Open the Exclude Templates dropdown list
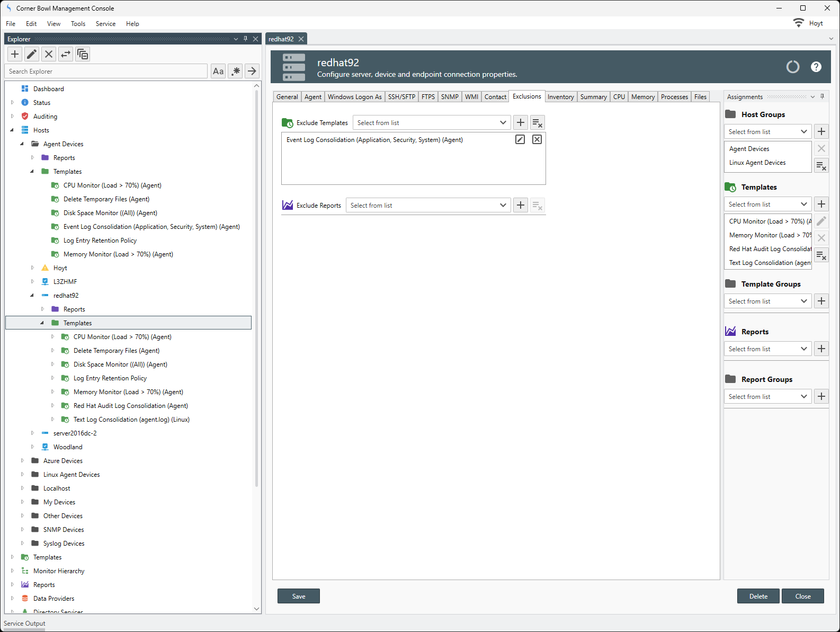This screenshot has width=840, height=632. click(x=432, y=122)
